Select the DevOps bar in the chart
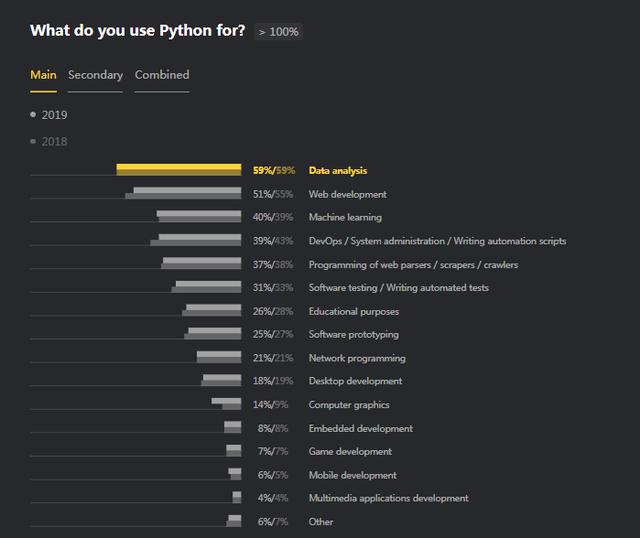This screenshot has height=538, width=640. [196, 240]
